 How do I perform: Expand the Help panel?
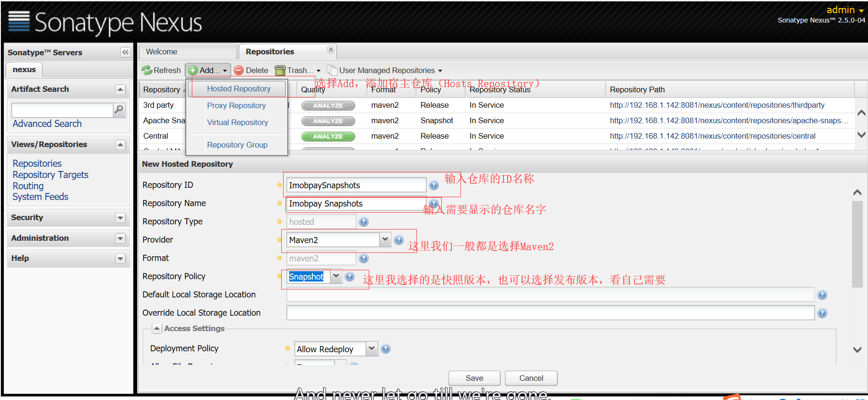(x=120, y=259)
